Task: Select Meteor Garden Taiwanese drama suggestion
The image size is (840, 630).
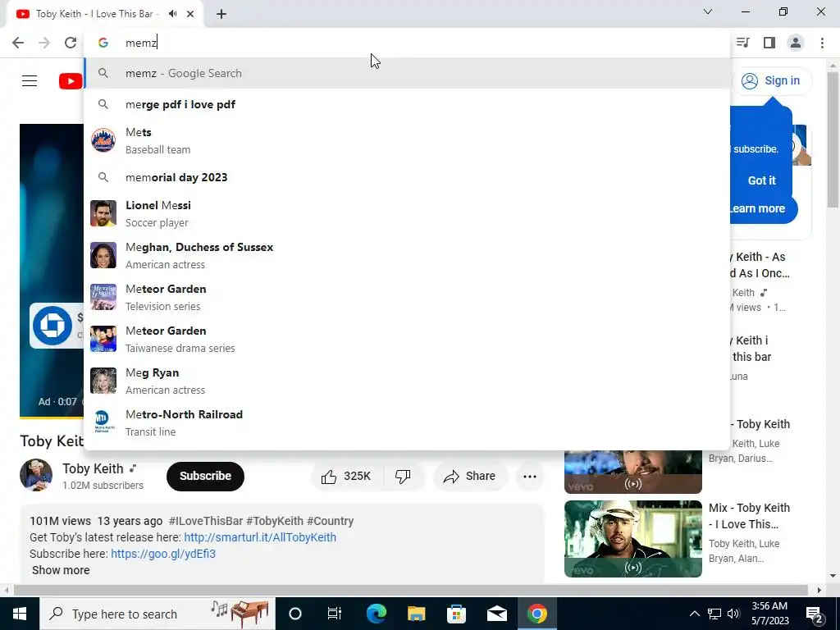Action: (x=407, y=339)
